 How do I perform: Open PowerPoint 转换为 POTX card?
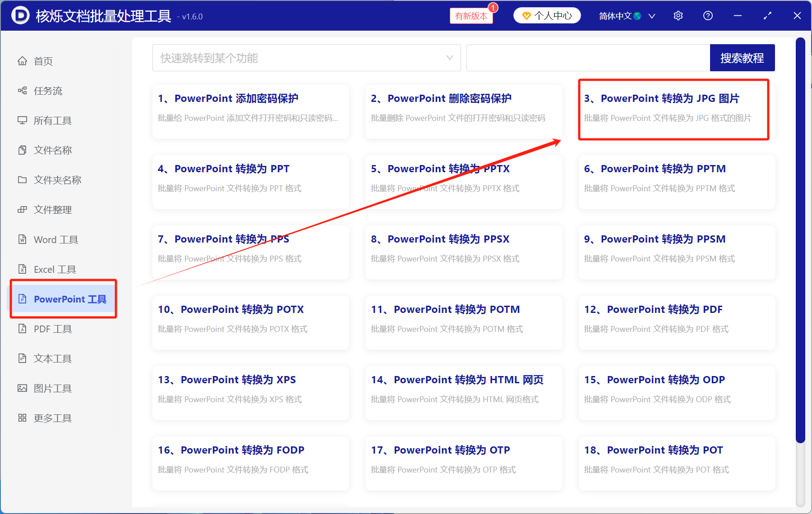click(251, 323)
